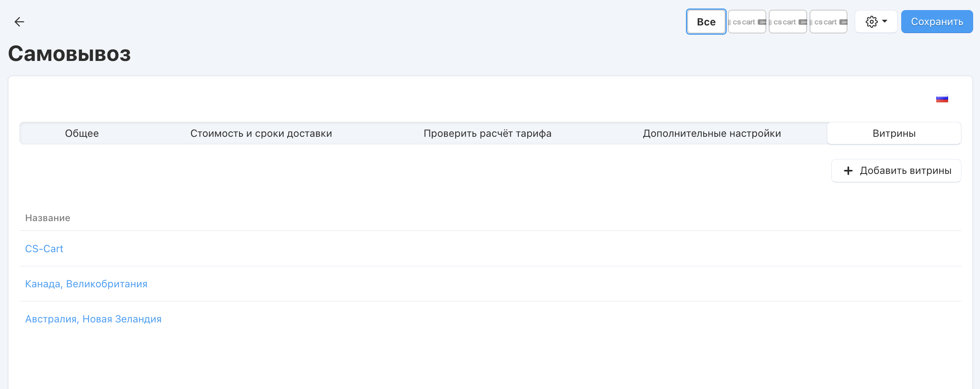Go to Дополнительные настройки tab
The image size is (980, 389).
click(712, 134)
